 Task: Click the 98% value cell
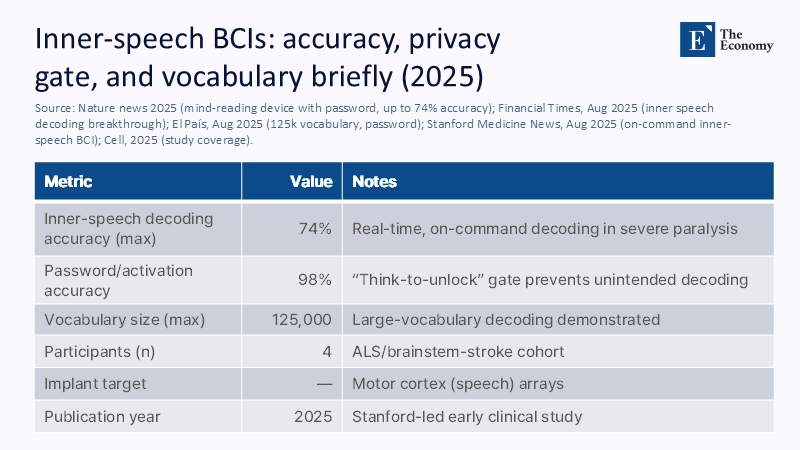pos(316,279)
